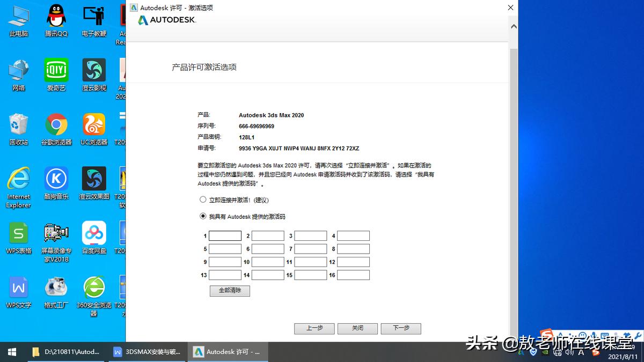The height and width of the screenshot is (362, 644).
Task: Click 全部清除 to clear all fields
Action: pos(230,291)
